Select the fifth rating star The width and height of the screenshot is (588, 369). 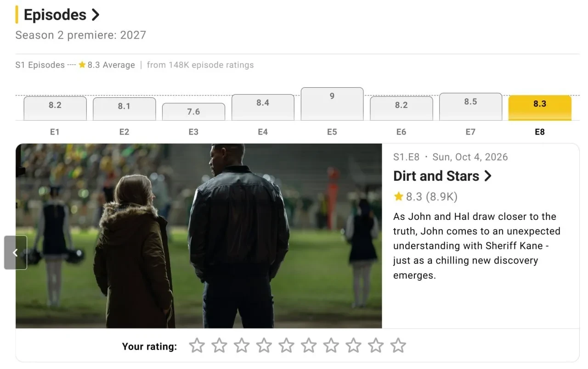pos(286,346)
